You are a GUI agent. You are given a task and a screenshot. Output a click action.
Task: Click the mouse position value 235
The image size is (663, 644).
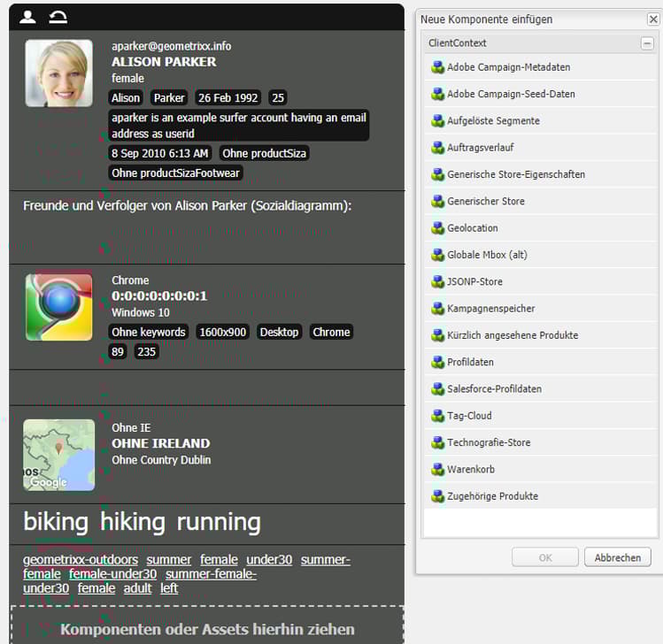[x=147, y=351]
